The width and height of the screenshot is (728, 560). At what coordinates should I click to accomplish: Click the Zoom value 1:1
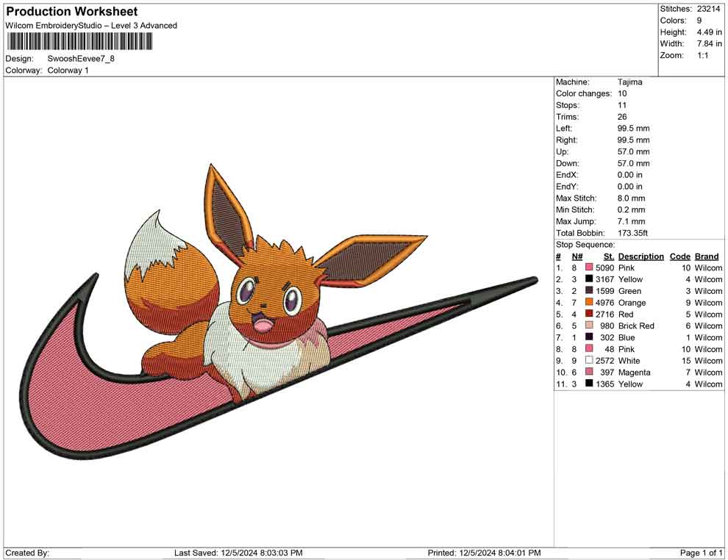(x=702, y=55)
